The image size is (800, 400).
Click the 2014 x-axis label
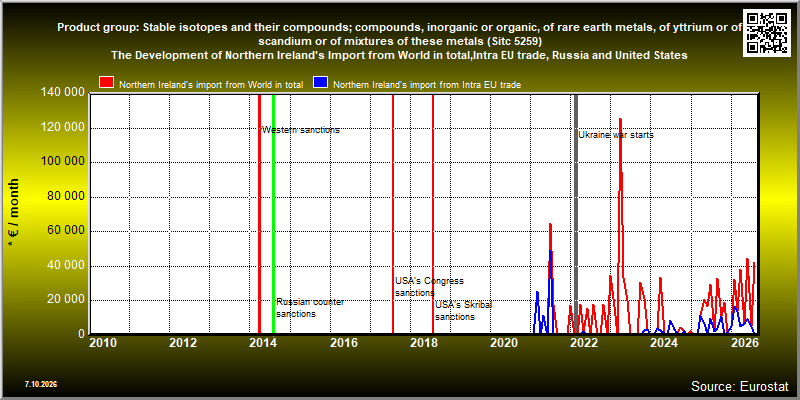[x=263, y=342]
